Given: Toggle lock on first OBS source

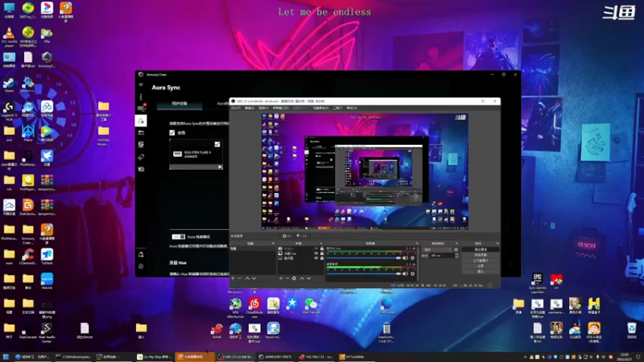Looking at the screenshot, I should (x=322, y=249).
